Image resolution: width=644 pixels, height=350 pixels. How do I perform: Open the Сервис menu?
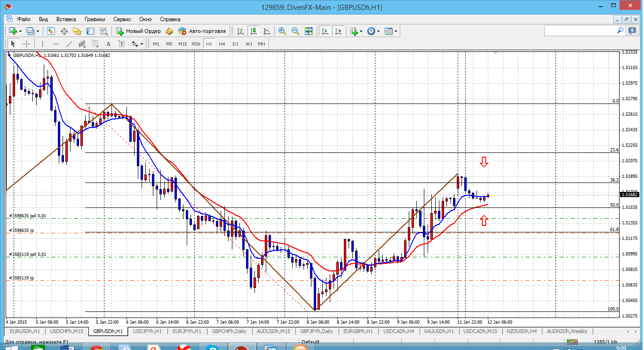coord(122,19)
